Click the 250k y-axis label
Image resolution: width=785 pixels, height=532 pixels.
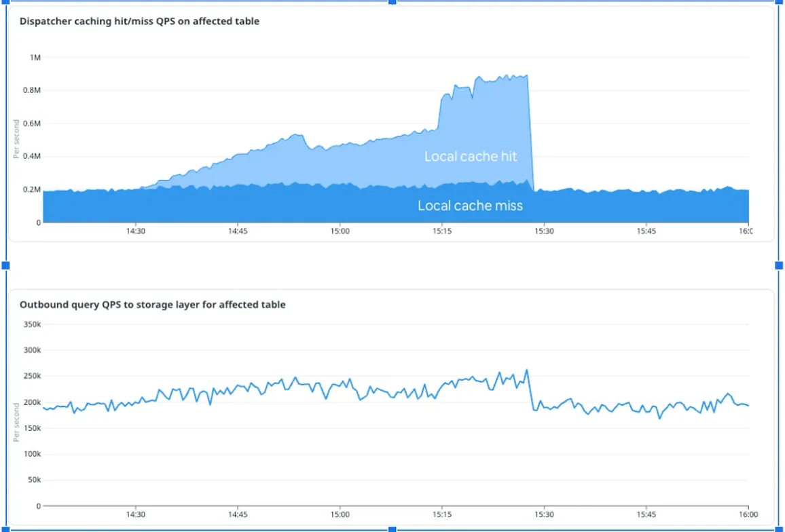tap(32, 377)
